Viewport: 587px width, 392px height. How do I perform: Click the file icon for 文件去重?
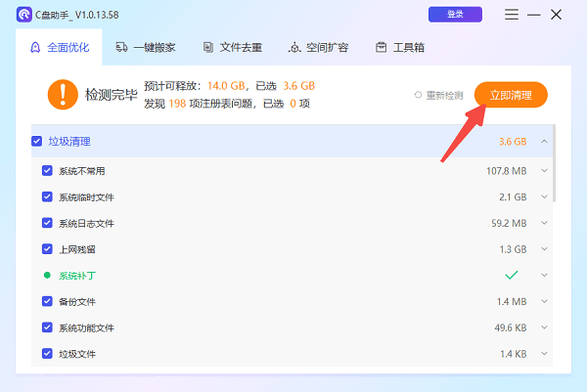pyautogui.click(x=208, y=47)
